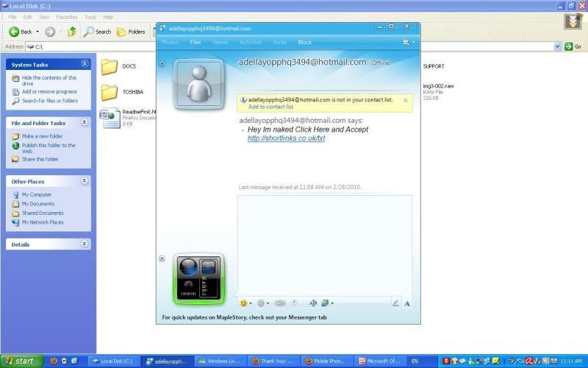588x368 pixels.
Task: Switch to Windows Live taskbar item
Action: click(x=220, y=361)
